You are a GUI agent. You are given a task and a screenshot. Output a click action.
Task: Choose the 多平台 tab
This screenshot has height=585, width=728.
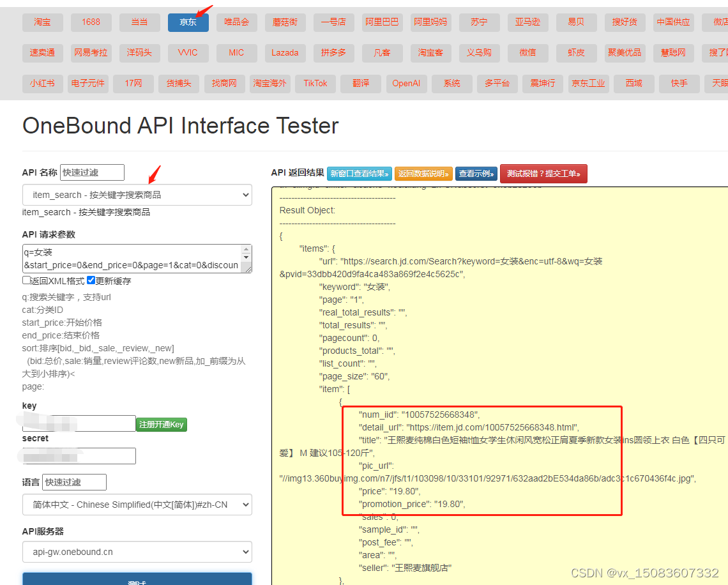497,84
